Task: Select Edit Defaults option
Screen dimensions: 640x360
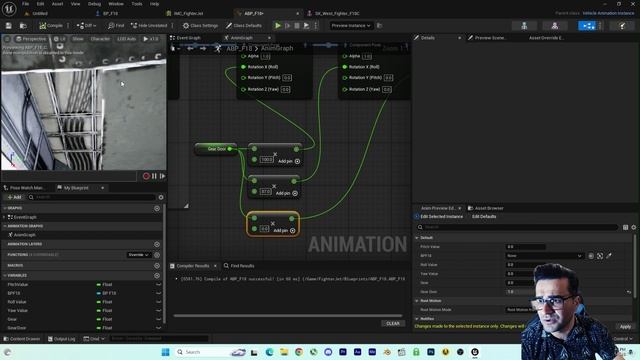Action: 484,217
